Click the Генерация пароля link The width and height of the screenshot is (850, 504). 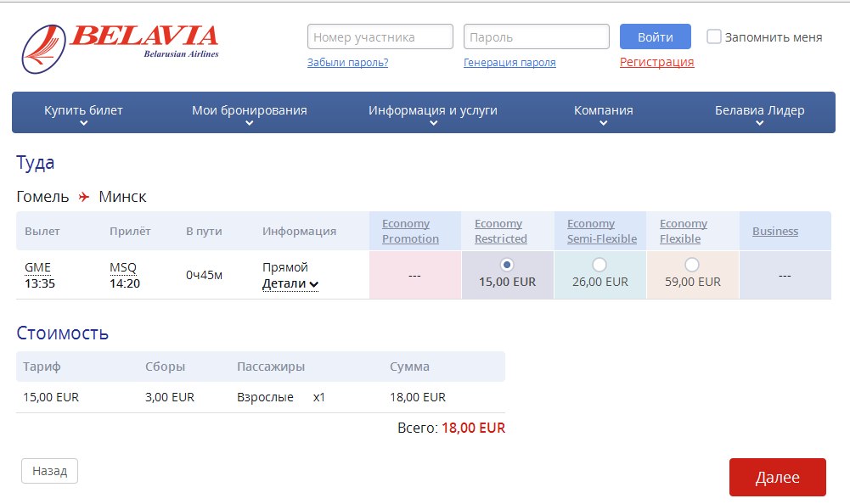point(509,62)
